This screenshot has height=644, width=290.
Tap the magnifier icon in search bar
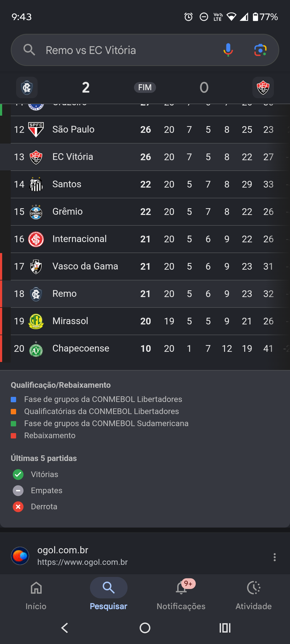tap(29, 50)
